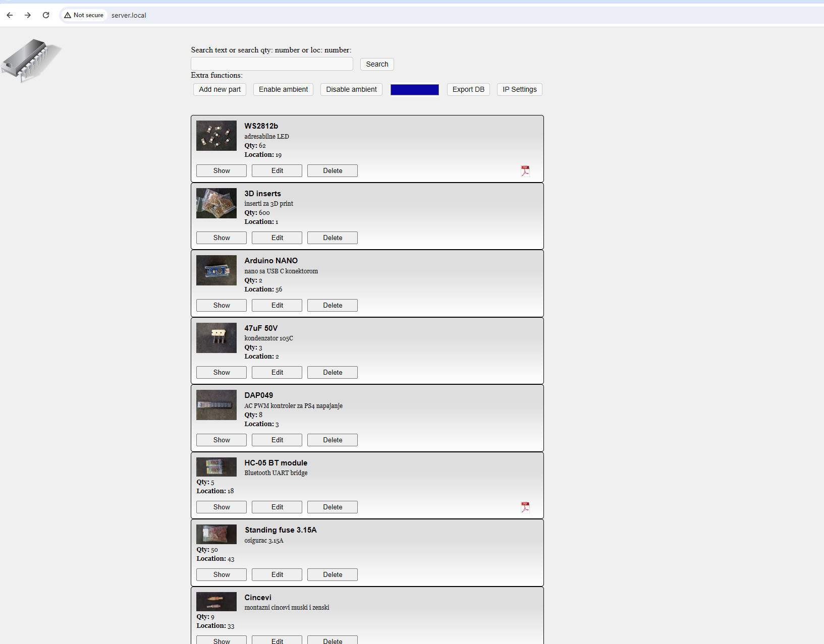Image resolution: width=824 pixels, height=644 pixels.
Task: Show the WS2812b part
Action: pyautogui.click(x=222, y=170)
